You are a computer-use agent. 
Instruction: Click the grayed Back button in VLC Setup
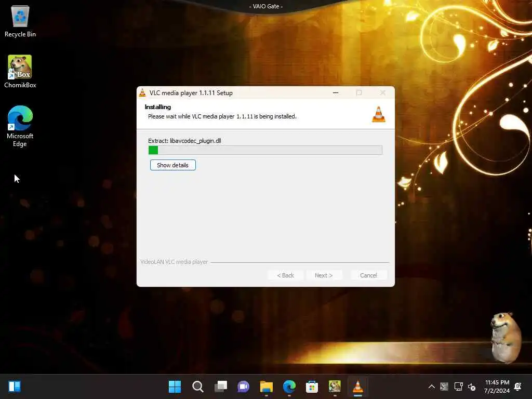285,275
